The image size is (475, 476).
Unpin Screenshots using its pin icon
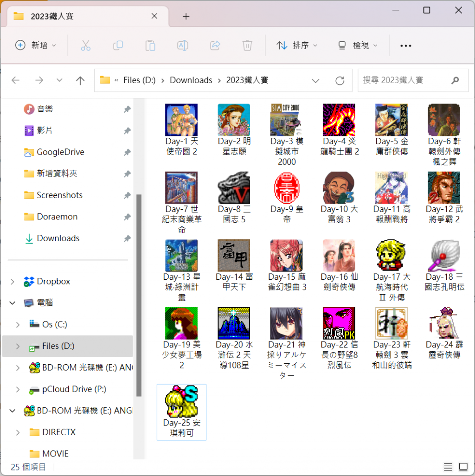(127, 195)
